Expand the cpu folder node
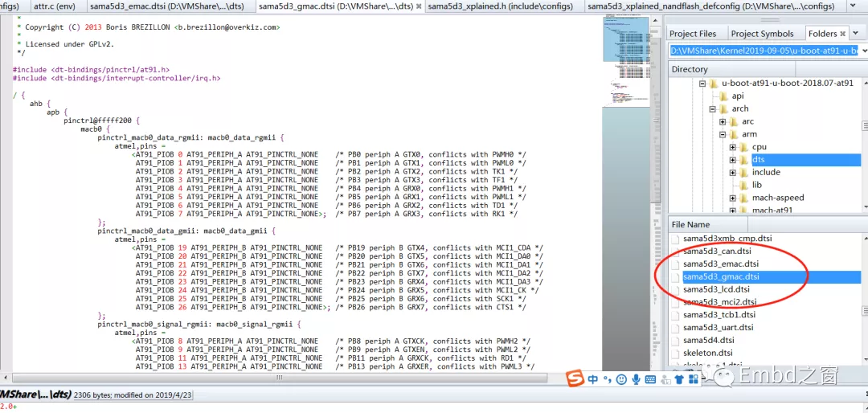The width and height of the screenshot is (868, 413). click(x=733, y=147)
